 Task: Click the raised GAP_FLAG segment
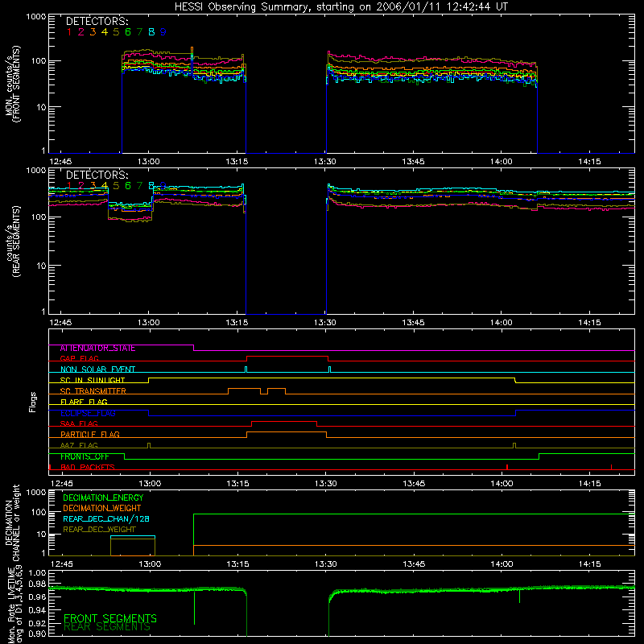287,357
